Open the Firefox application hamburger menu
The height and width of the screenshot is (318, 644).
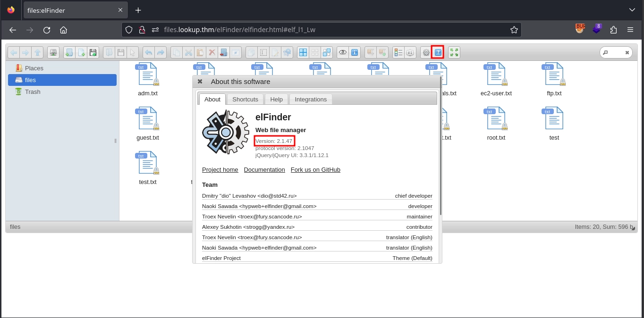coord(630,30)
